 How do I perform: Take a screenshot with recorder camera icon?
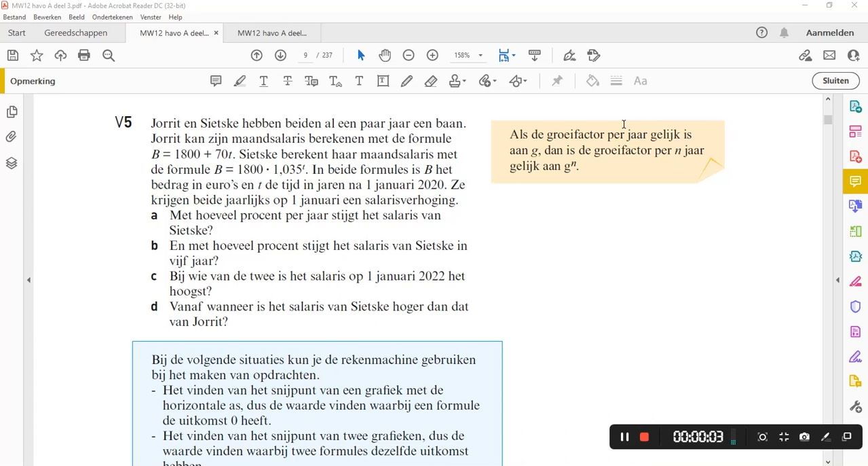pos(804,437)
